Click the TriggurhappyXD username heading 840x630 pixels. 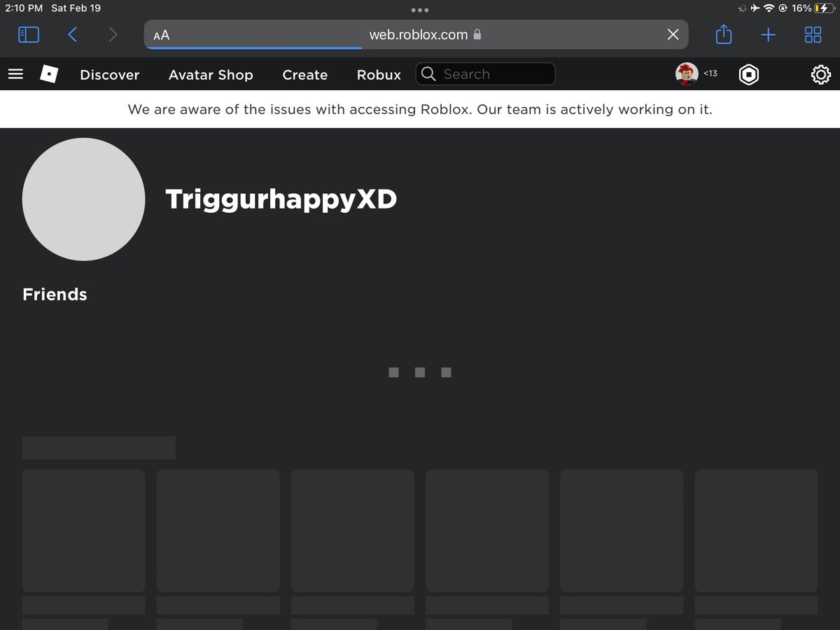pyautogui.click(x=281, y=200)
